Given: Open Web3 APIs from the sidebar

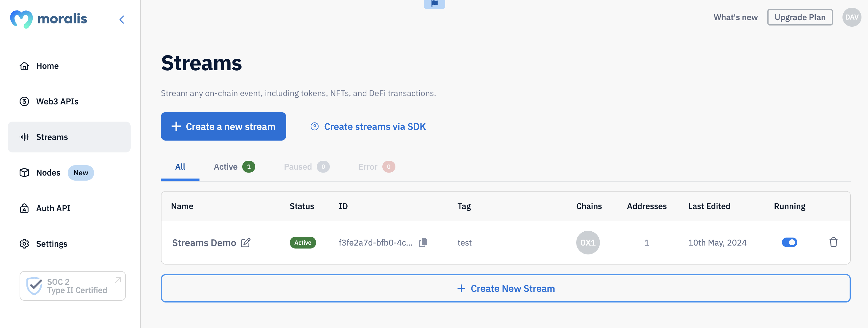Looking at the screenshot, I should [69, 101].
